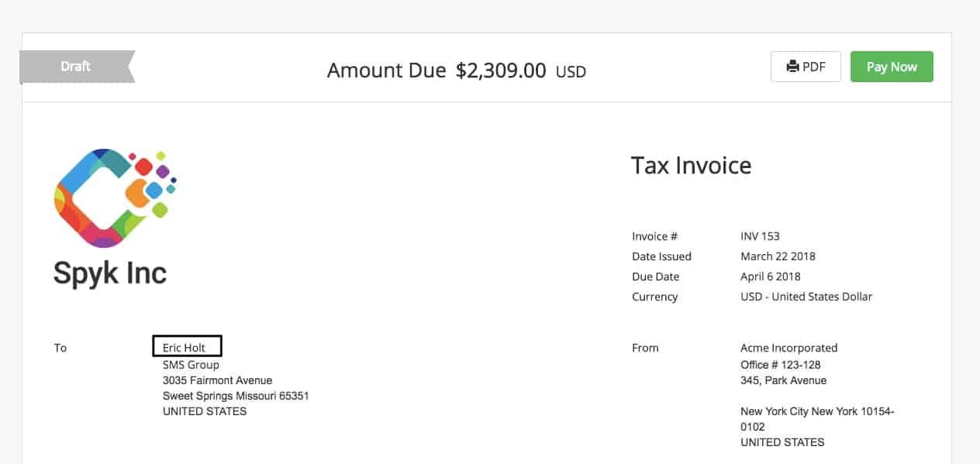Click the USD - United States Dollar value
The width and height of the screenshot is (980, 464).
pos(806,297)
